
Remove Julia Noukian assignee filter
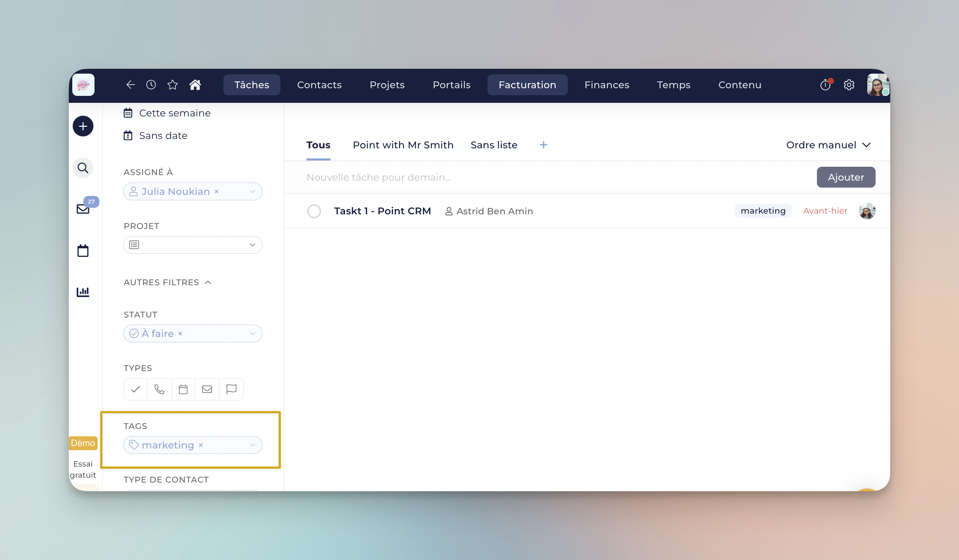coord(216,192)
